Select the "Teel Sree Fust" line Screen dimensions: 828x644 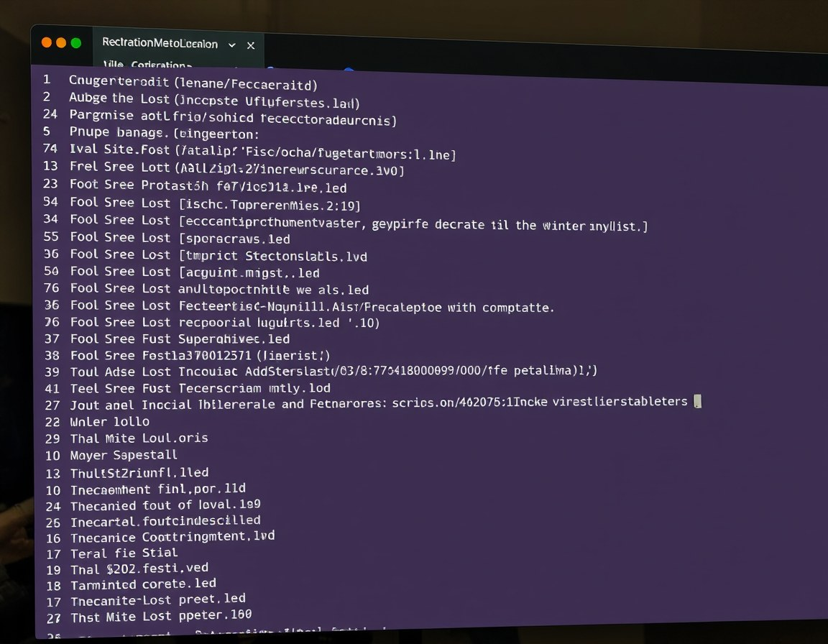coord(200,388)
